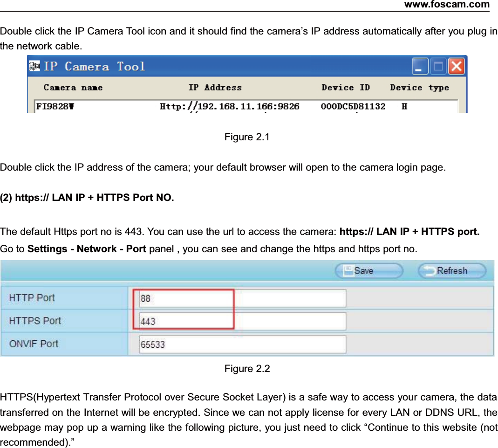Focus the HTTP Port input field
The height and width of the screenshot is (448, 498).
(x=243, y=298)
